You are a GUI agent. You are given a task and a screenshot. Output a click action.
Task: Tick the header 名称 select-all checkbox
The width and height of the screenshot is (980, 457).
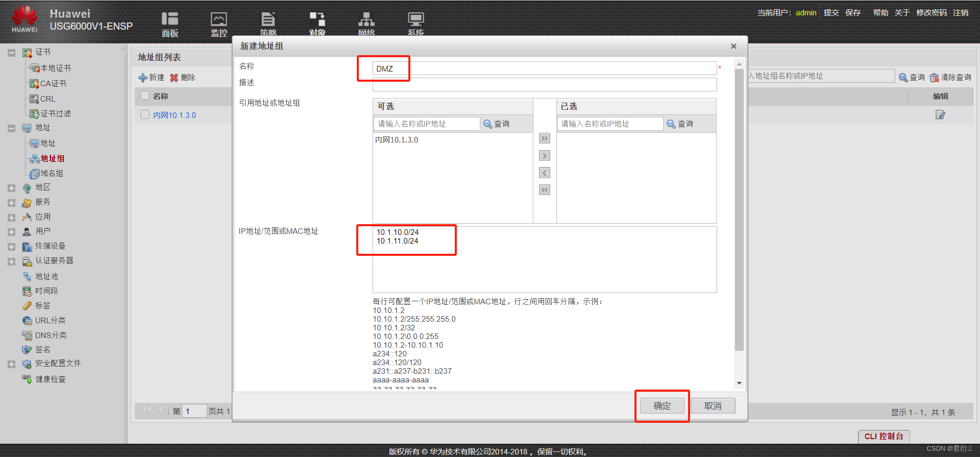145,96
